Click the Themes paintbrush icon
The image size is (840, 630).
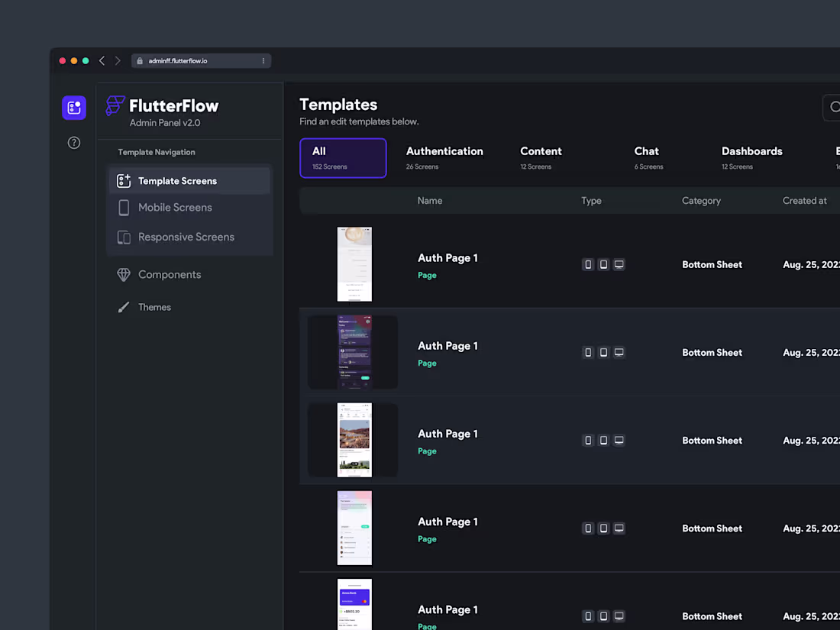(x=123, y=306)
